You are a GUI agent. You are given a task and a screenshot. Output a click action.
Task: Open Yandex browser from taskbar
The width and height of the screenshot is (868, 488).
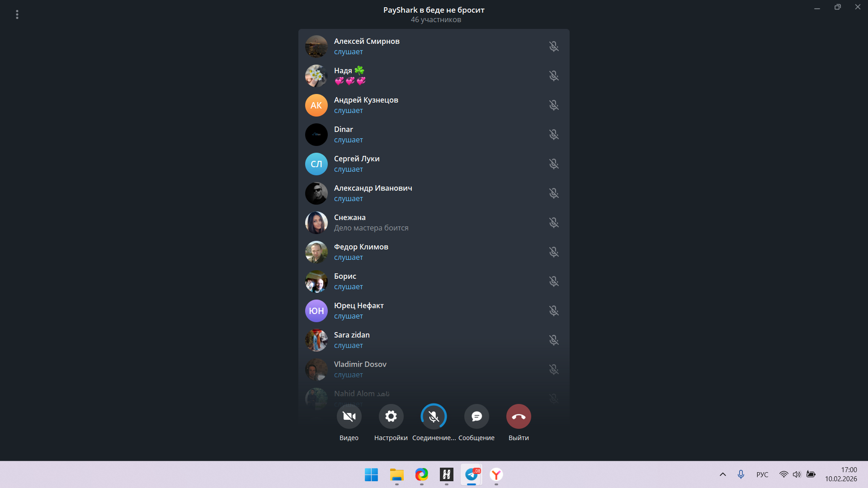pos(496,474)
